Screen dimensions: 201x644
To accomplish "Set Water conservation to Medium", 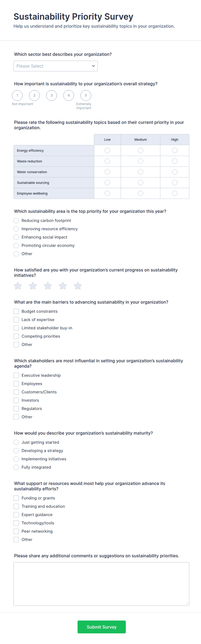I will tap(140, 172).
